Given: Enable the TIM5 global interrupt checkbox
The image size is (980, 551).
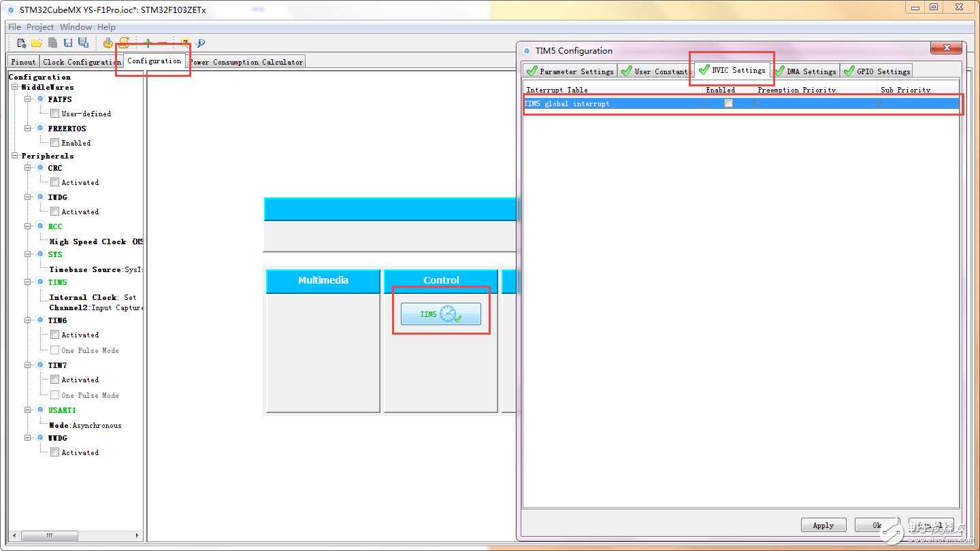Looking at the screenshot, I should [x=729, y=103].
